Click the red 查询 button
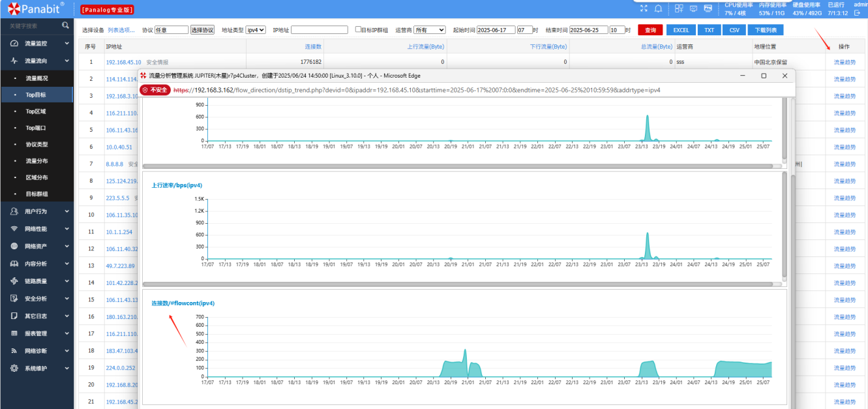 tap(650, 30)
